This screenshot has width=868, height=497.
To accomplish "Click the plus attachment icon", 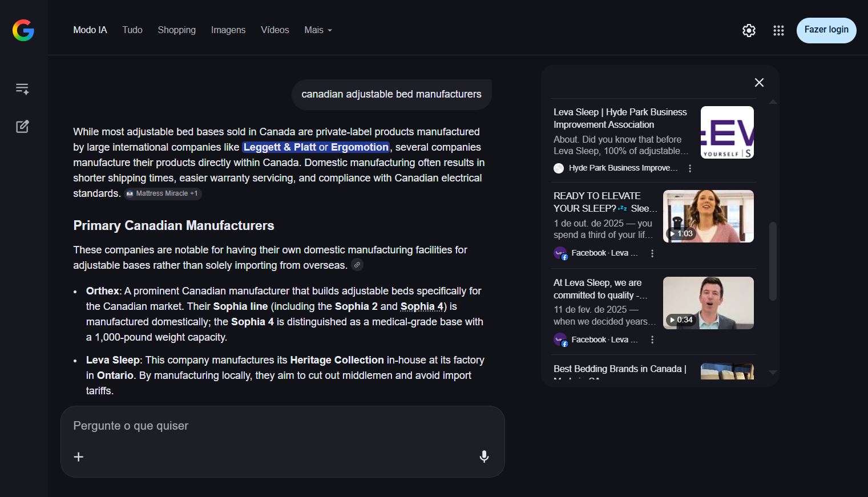I will point(79,456).
